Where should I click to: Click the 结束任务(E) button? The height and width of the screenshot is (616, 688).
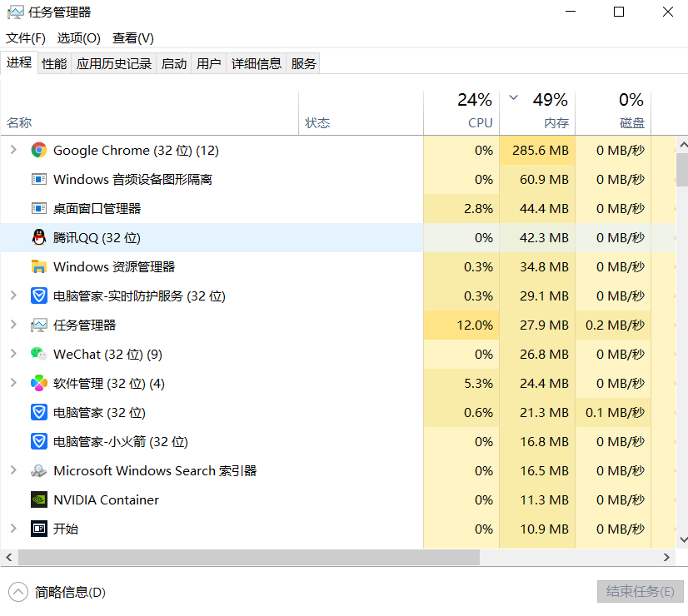tap(641, 592)
